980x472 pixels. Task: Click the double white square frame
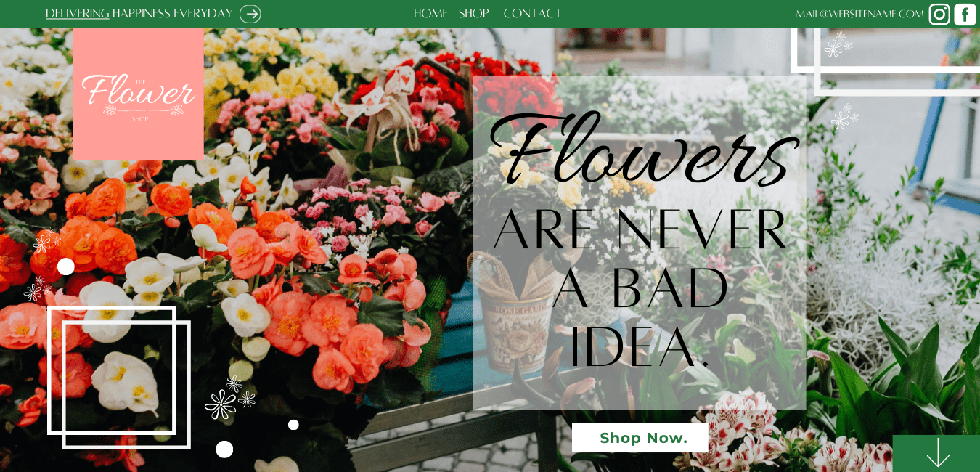tap(119, 378)
